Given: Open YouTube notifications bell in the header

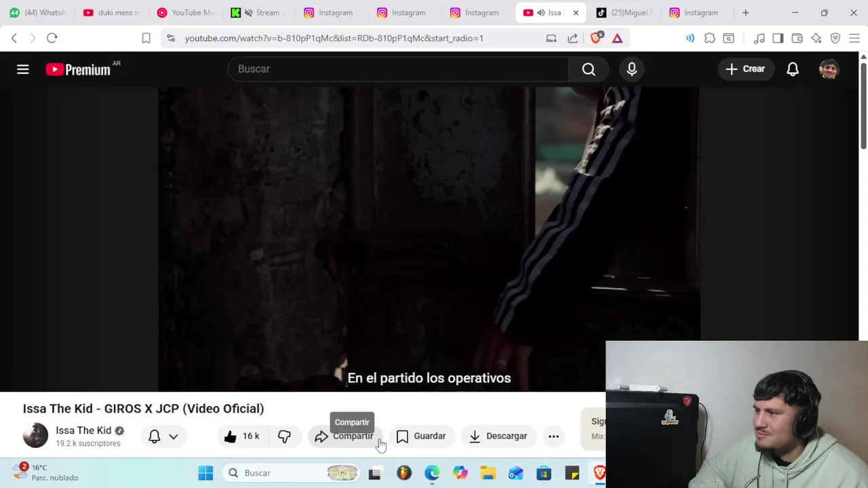Looking at the screenshot, I should [x=793, y=69].
